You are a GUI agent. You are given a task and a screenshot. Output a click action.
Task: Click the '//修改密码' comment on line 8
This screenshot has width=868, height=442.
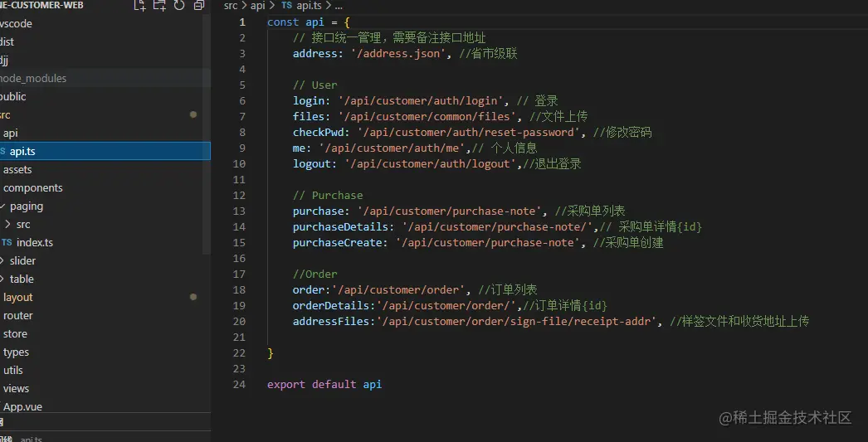[x=622, y=132]
